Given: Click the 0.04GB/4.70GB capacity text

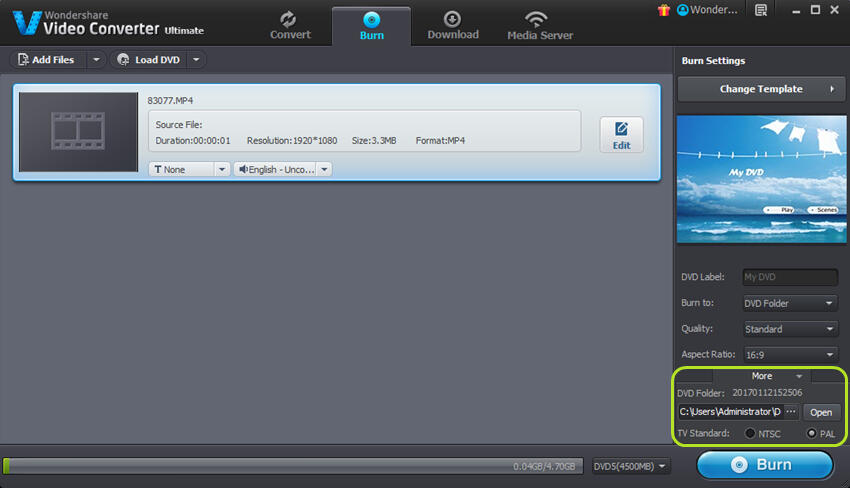Looking at the screenshot, I should 544,466.
